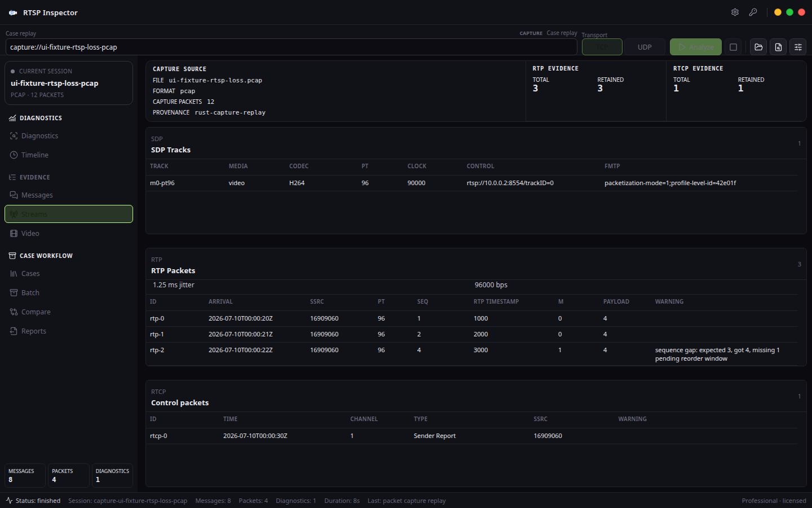812x508 pixels.
Task: Click the 2026-07-10T00:00:30Z RTCP time
Action: (x=255, y=436)
